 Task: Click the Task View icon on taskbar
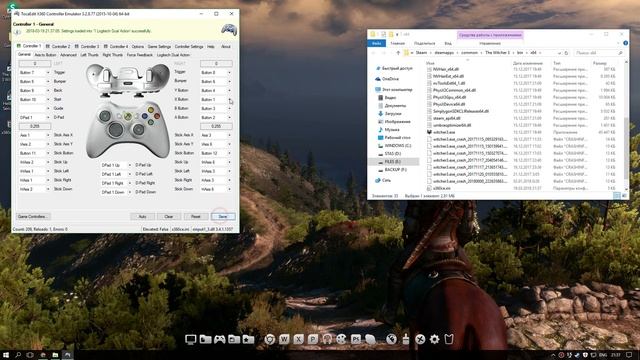(30, 355)
